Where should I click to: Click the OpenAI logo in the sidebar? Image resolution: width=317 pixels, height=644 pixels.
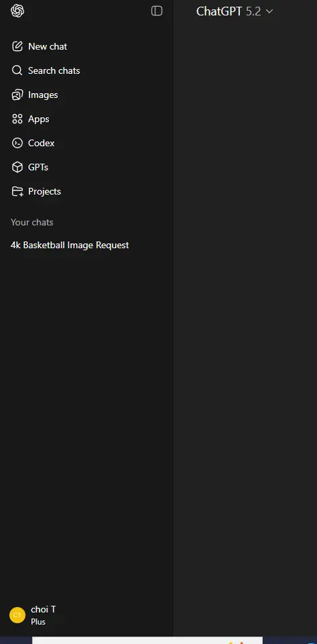17,11
